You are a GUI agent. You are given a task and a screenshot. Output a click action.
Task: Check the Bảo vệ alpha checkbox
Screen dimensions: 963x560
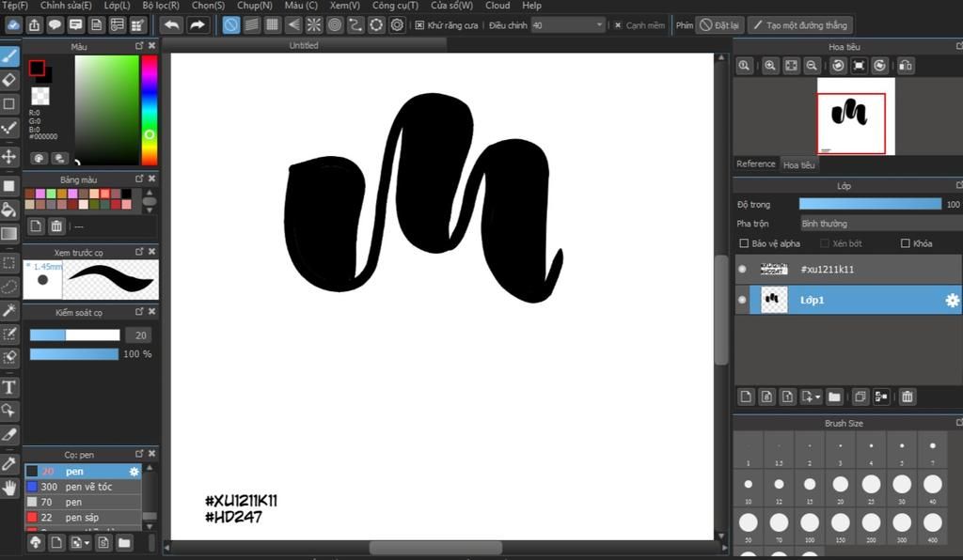pos(744,243)
